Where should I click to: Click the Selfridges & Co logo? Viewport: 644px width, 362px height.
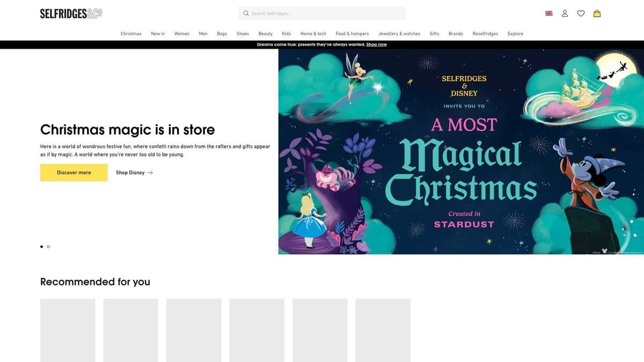point(71,12)
